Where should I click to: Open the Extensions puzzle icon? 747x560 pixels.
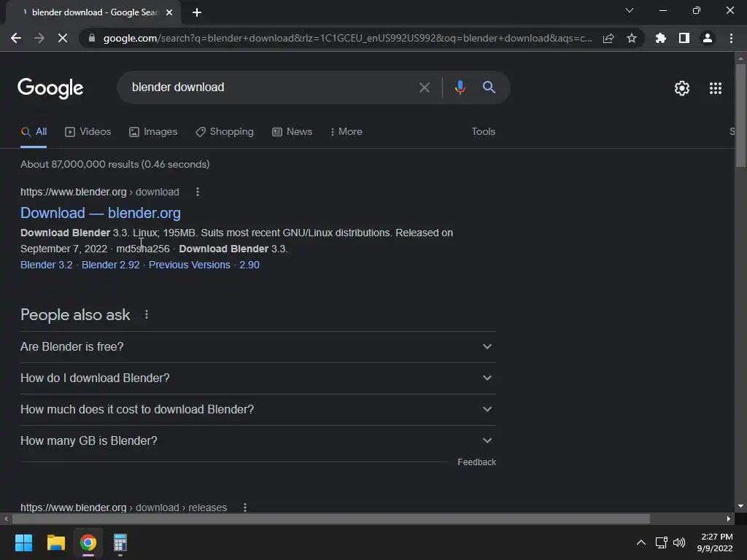pyautogui.click(x=661, y=38)
